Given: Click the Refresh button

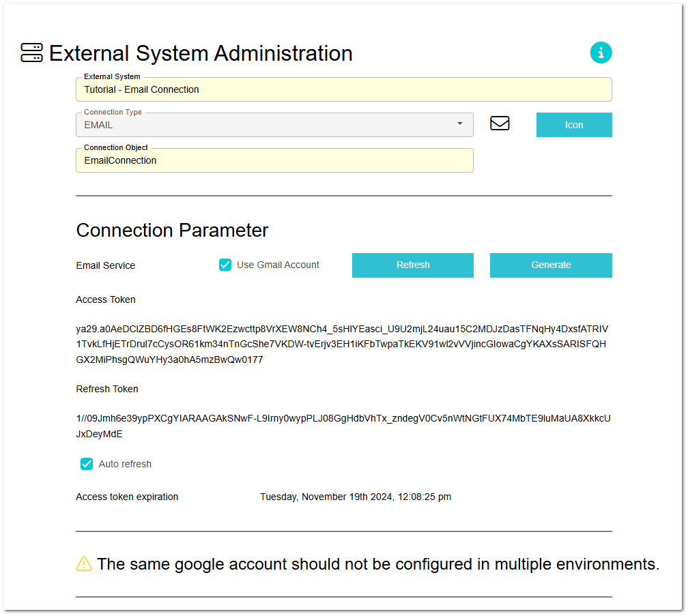Looking at the screenshot, I should pyautogui.click(x=412, y=265).
